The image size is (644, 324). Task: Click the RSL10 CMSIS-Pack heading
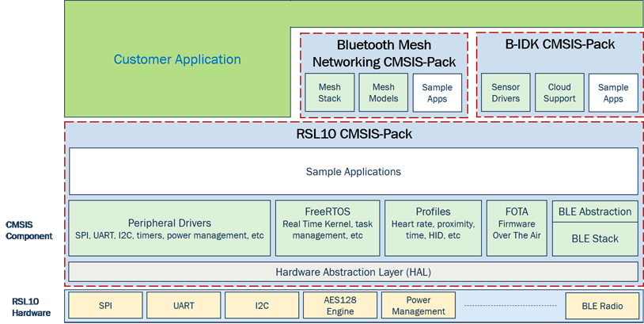[354, 134]
